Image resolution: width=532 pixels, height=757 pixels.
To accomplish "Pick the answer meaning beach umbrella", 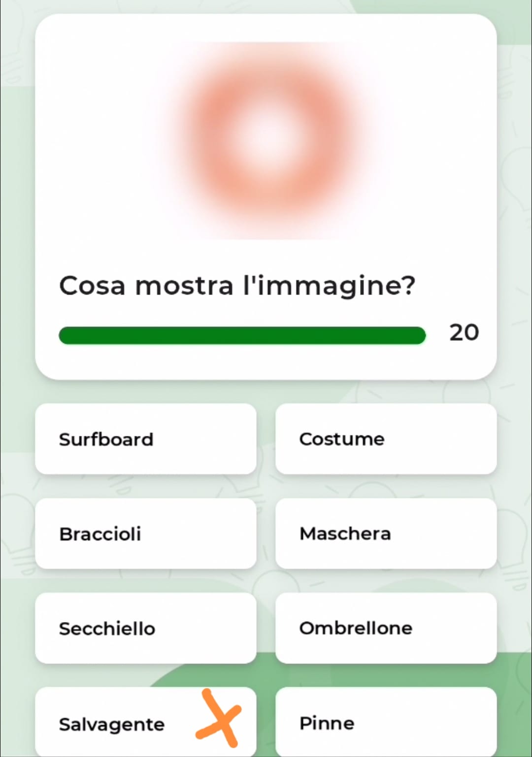I will point(386,628).
